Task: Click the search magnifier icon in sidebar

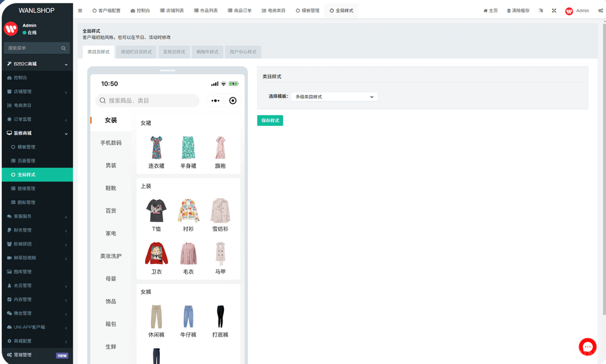Action: pyautogui.click(x=63, y=48)
